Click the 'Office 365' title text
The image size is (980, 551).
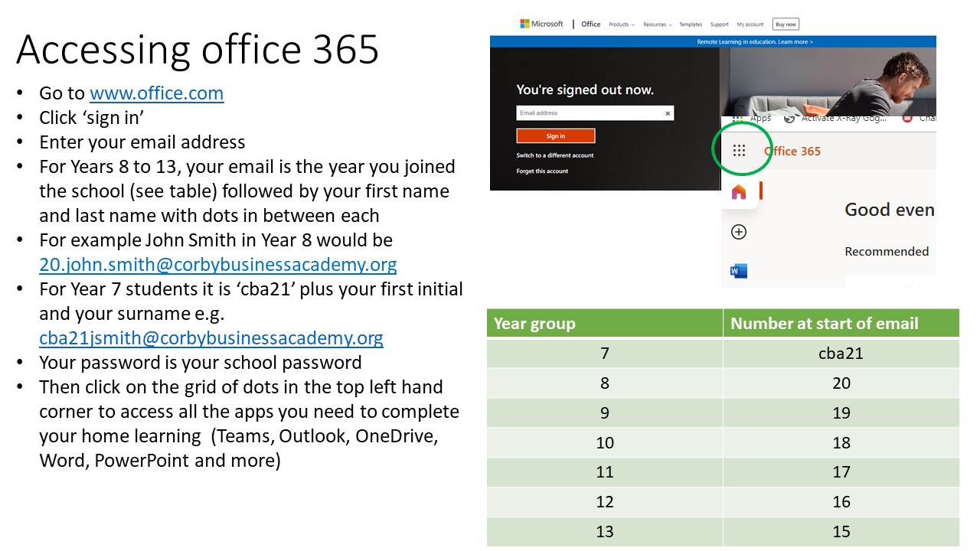click(792, 151)
